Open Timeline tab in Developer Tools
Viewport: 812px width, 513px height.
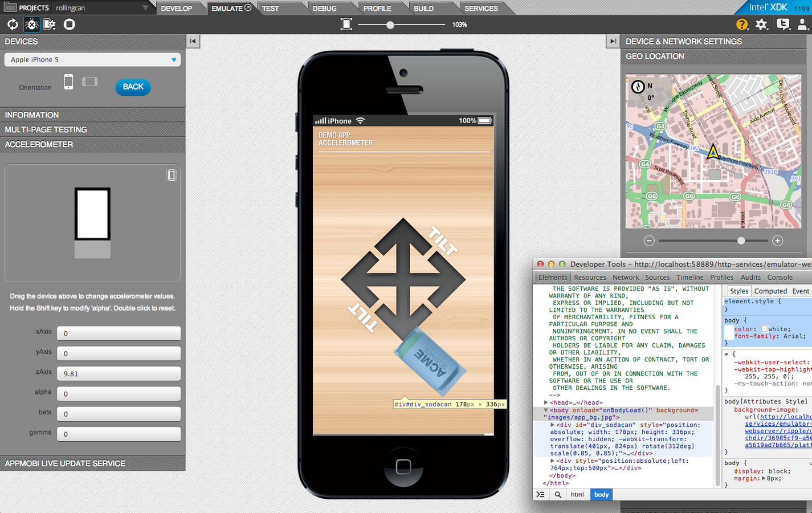pos(690,278)
